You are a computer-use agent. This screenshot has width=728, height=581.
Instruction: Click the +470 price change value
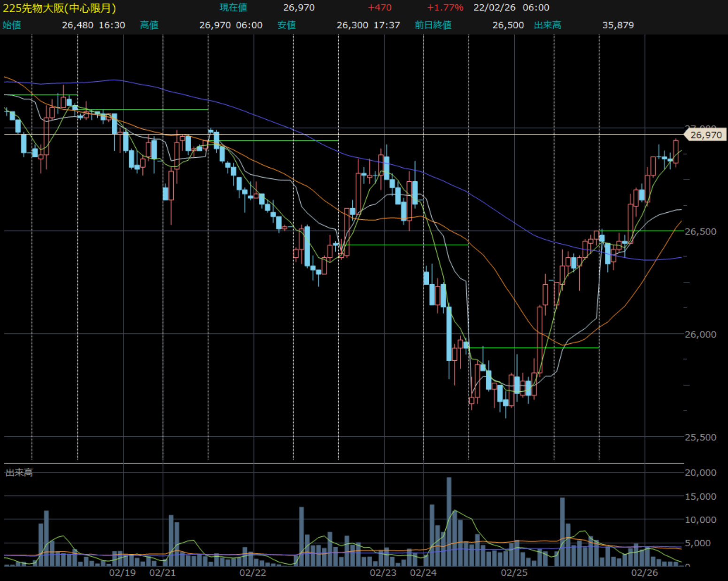[x=379, y=8]
